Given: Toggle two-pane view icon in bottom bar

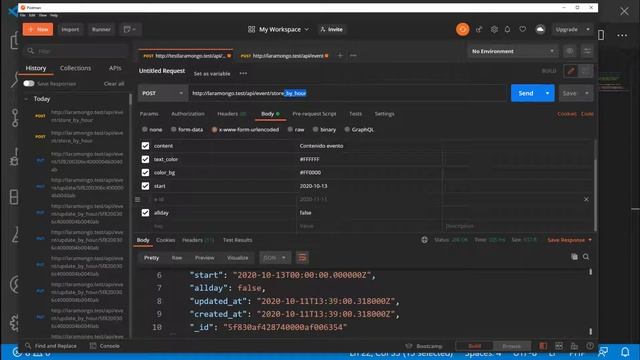Looking at the screenshot, I should pyautogui.click(x=559, y=346).
